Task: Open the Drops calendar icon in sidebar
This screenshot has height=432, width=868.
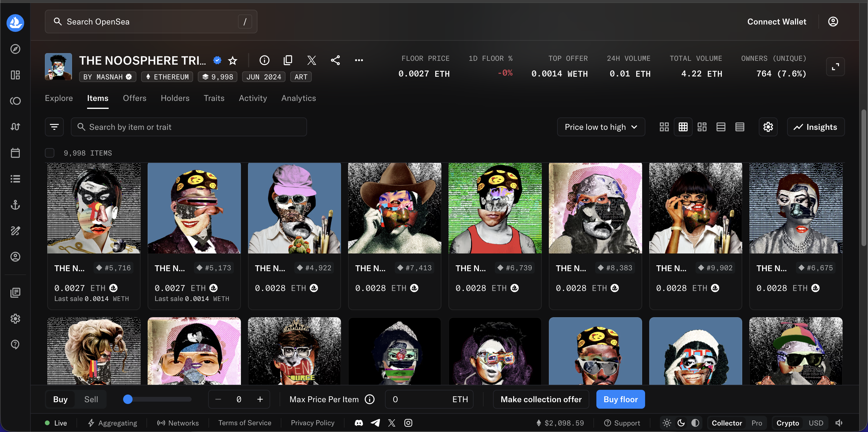Action: click(15, 153)
